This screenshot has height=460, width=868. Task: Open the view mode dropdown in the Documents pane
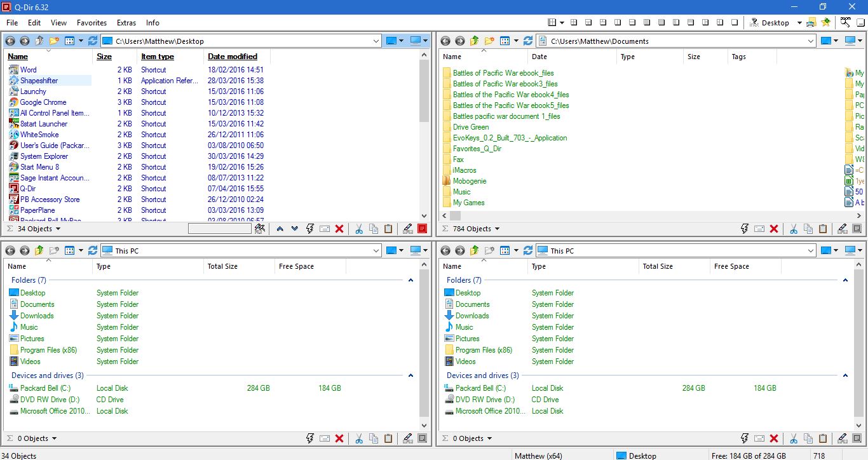(x=516, y=40)
